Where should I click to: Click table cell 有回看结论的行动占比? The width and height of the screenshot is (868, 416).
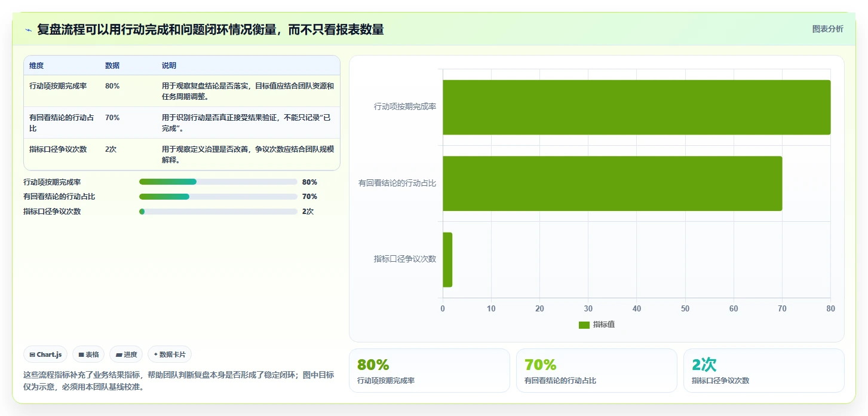[62, 123]
